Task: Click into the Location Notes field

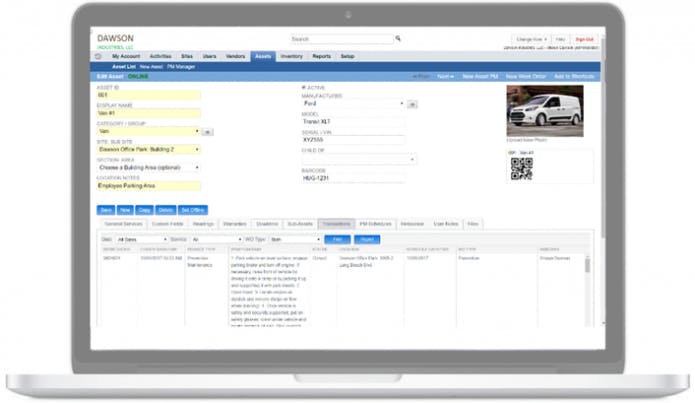Action: point(148,186)
